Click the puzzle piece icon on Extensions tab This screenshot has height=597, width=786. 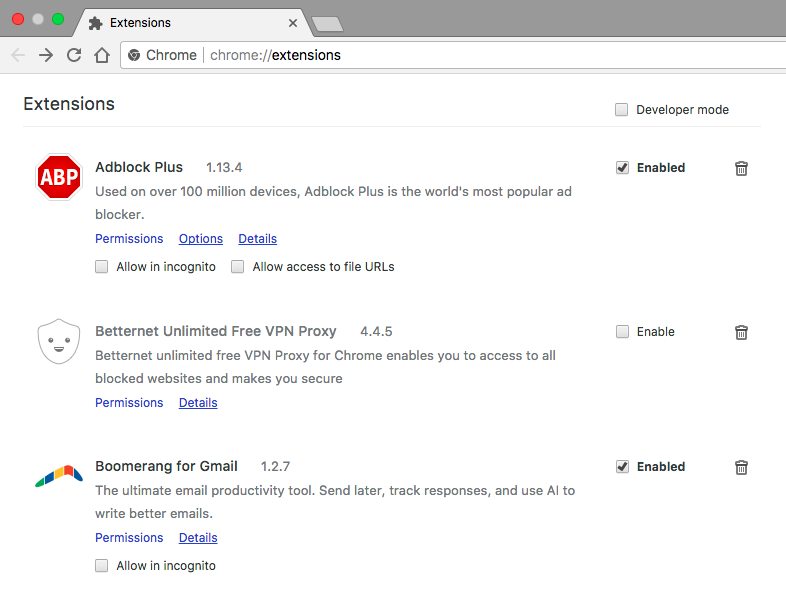click(x=95, y=23)
